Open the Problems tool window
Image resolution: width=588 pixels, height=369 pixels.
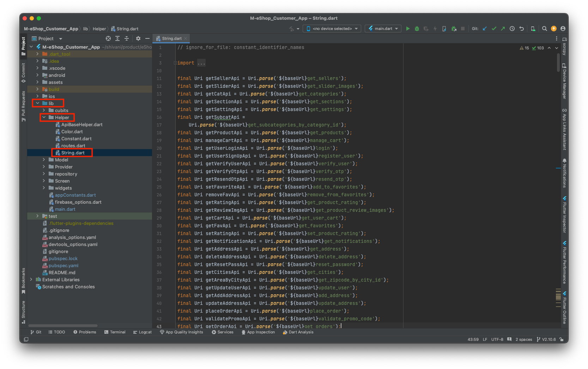tap(85, 332)
